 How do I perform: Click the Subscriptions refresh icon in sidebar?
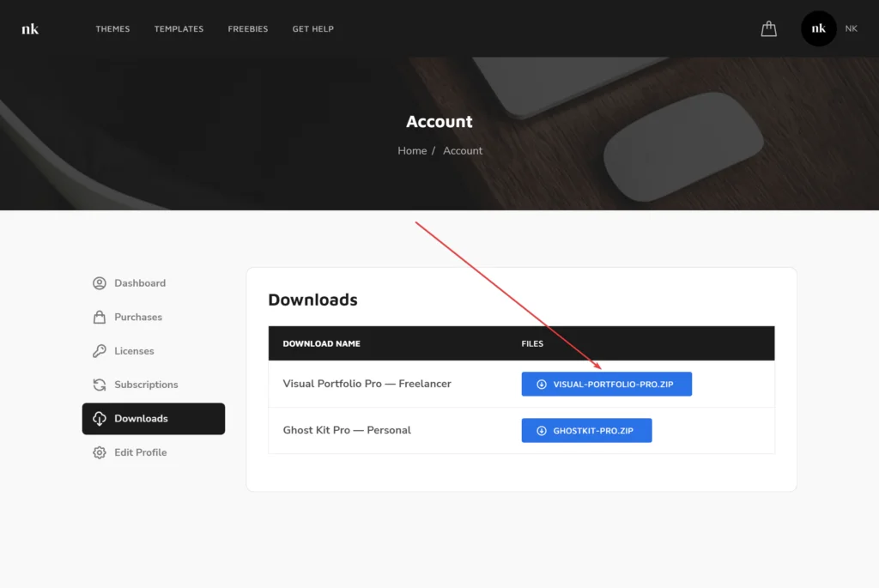tap(100, 385)
